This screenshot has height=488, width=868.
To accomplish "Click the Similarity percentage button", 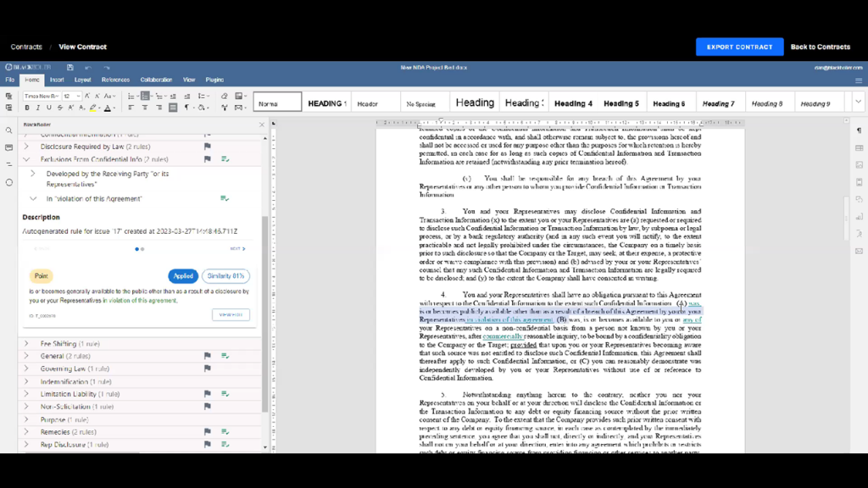I will click(x=225, y=275).
